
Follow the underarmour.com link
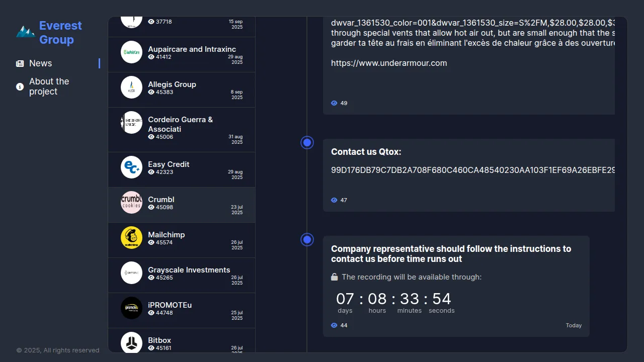click(389, 63)
